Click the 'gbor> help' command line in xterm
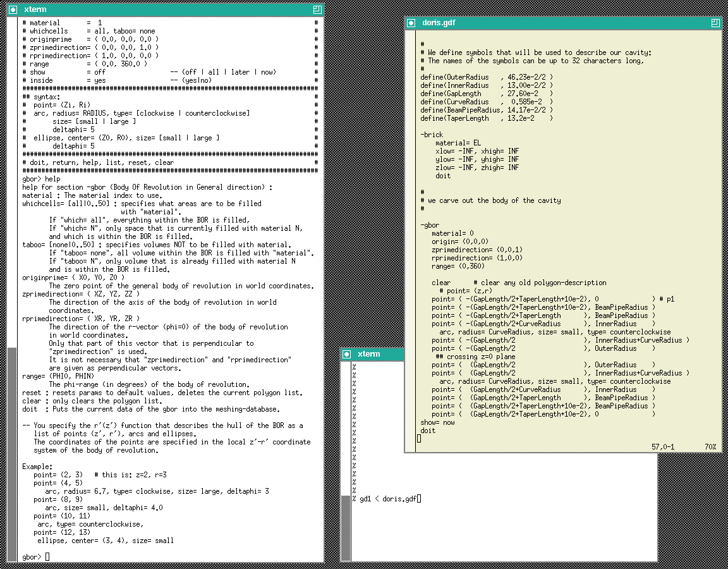Screen dimensions: 728x569 coord(41,180)
